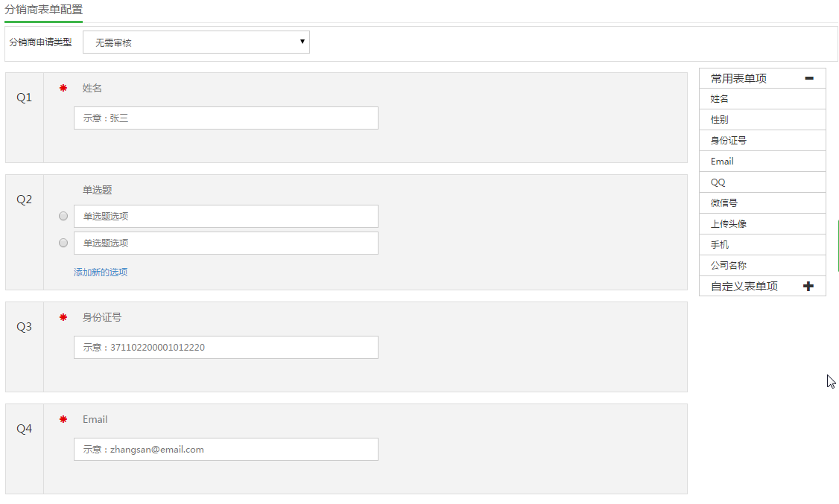The image size is (839, 504).
Task: Select second 单选题选项 radio button
Action: [x=63, y=243]
